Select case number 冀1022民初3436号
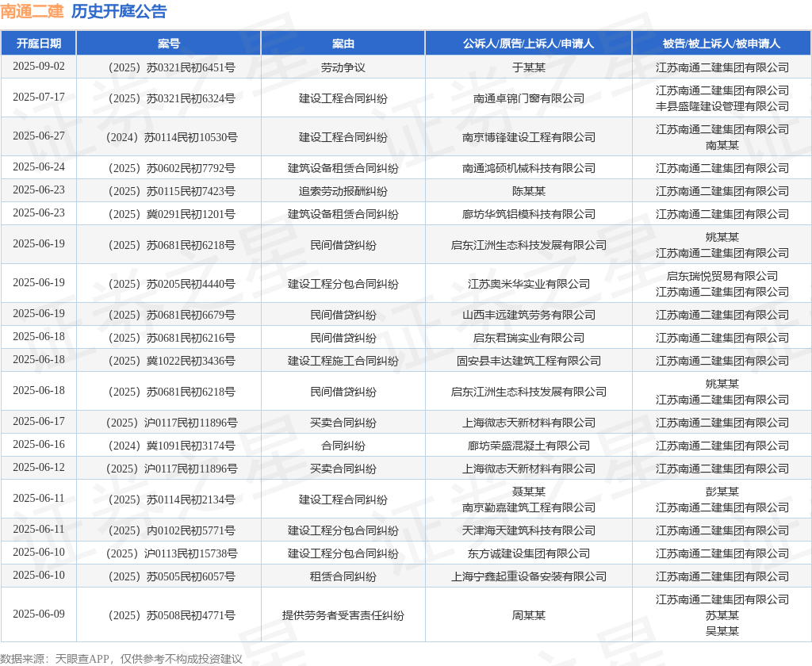This screenshot has width=812, height=666. 172,361
